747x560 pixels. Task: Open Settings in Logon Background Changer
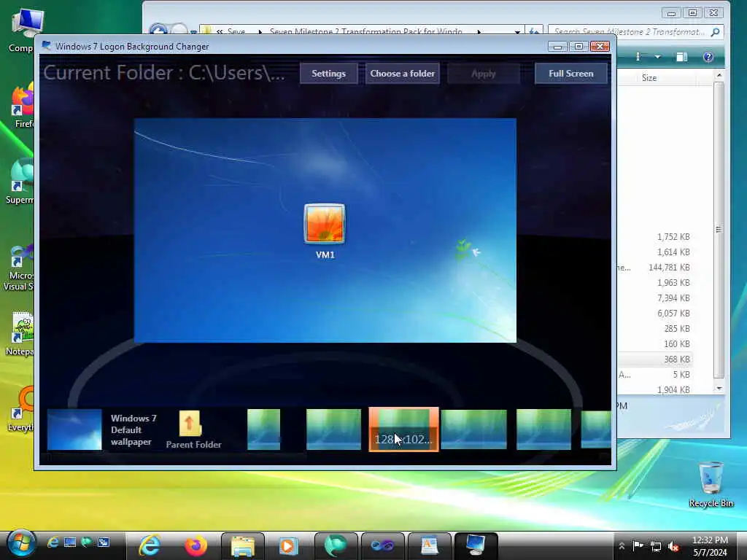328,74
